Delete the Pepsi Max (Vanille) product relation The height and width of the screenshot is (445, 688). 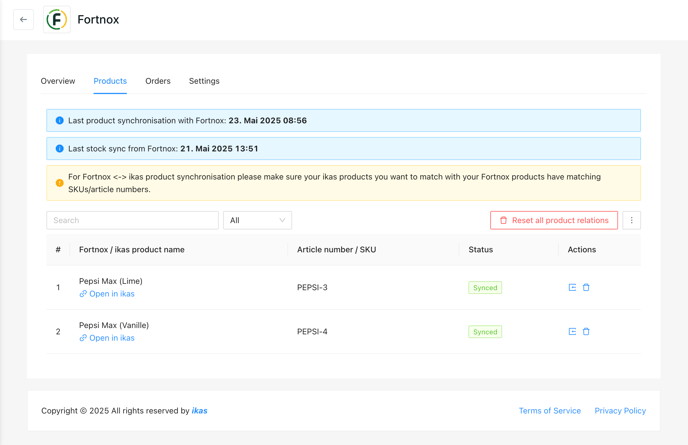point(586,331)
